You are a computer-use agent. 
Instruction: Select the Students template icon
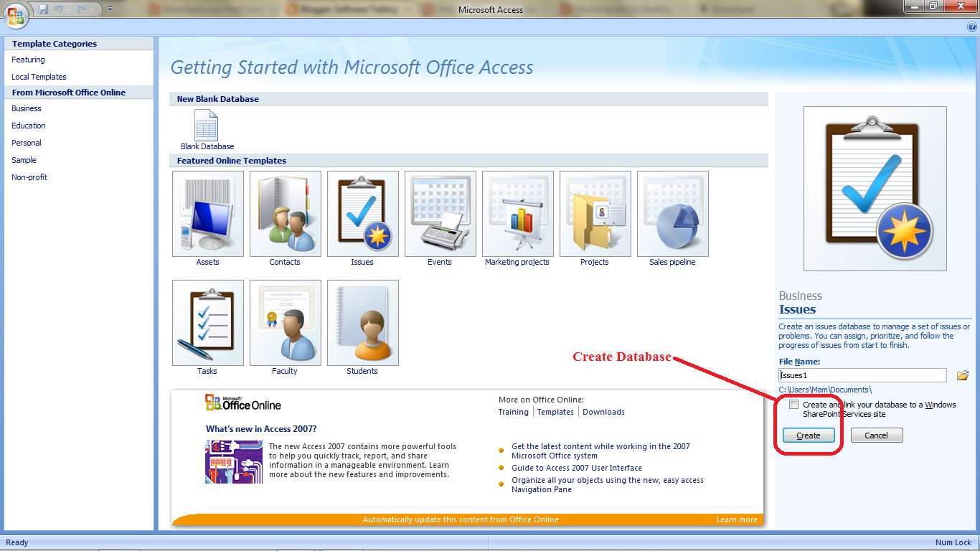pyautogui.click(x=362, y=323)
